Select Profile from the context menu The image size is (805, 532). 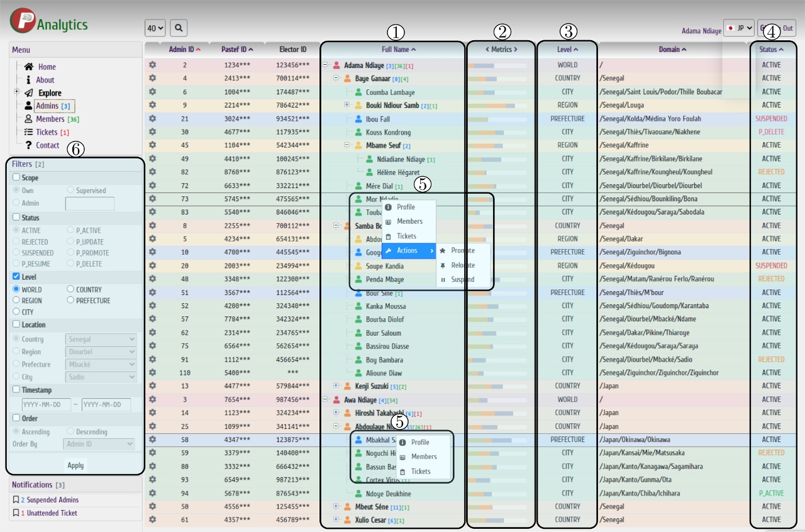pos(406,207)
